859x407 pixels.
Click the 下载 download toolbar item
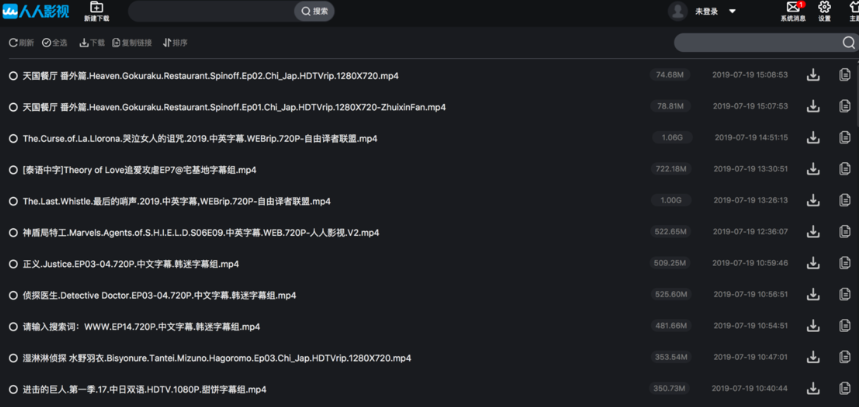[92, 43]
